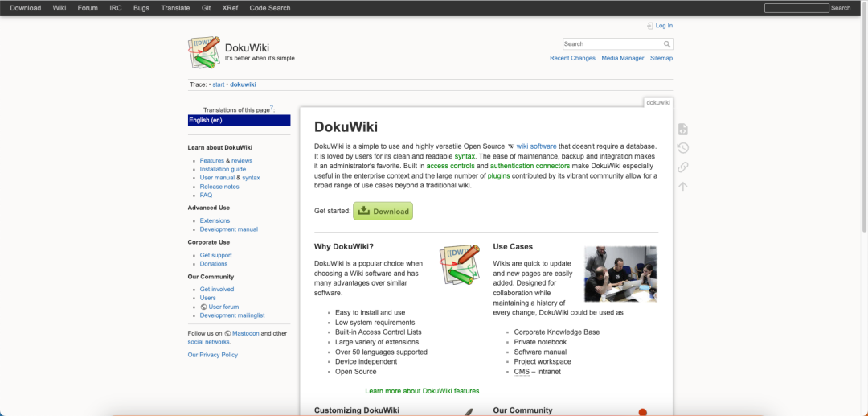Open the sidebar syntax link
868x416 pixels.
coord(251,178)
